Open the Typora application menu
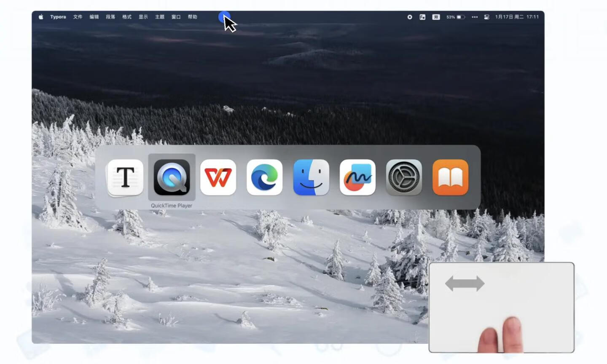Viewport: 607px width, 364px height. click(58, 17)
